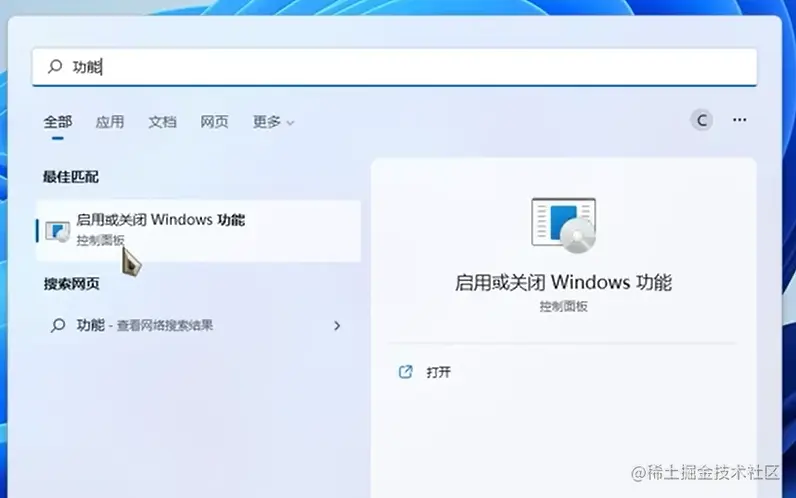Click the 控制面板 subtitle under the preview title

coord(563,307)
